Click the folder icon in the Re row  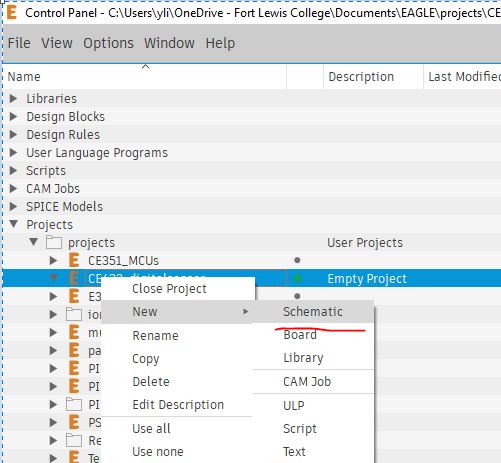pyautogui.click(x=74, y=440)
